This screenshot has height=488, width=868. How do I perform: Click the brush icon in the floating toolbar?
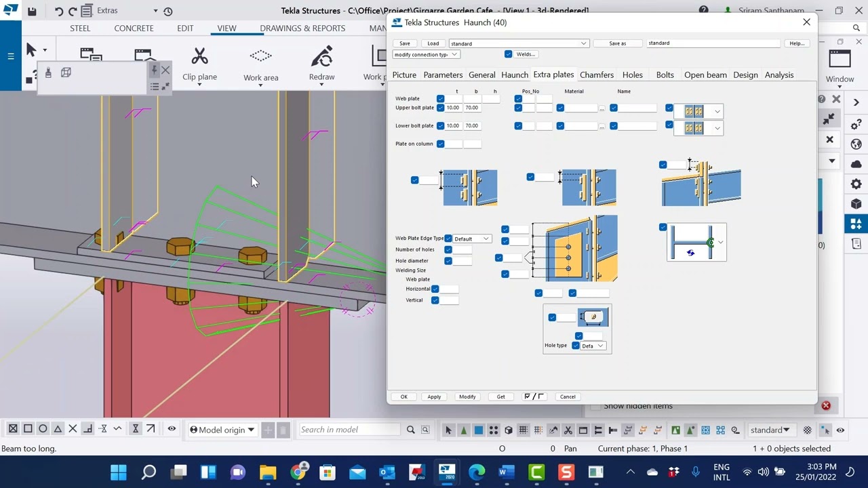click(48, 73)
